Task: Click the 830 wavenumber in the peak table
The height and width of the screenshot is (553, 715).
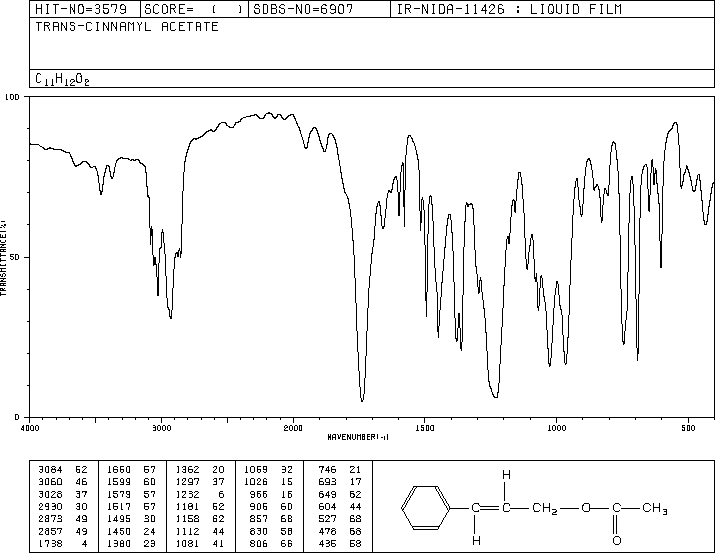Action: [x=259, y=531]
